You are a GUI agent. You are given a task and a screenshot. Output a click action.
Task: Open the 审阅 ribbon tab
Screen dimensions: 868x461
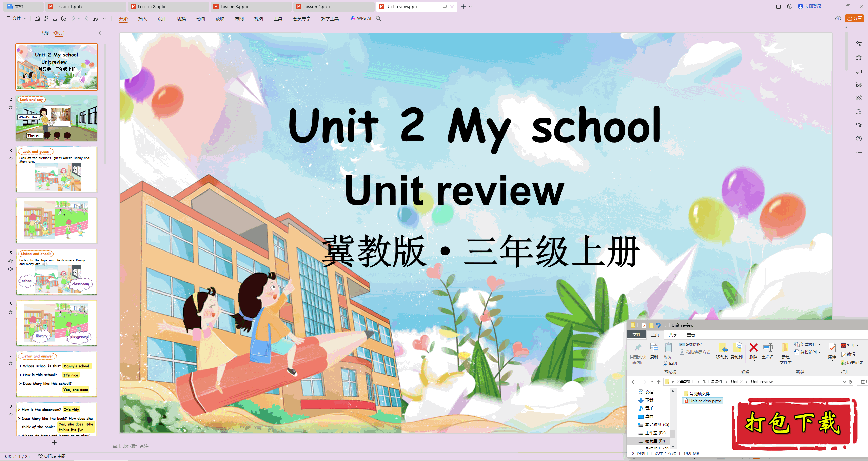point(239,19)
